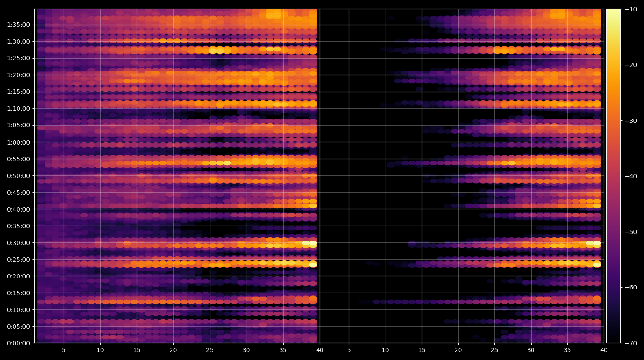644x360 pixels.
Task: Select the left heatmap's x-axis label 35
Action: [x=283, y=350]
